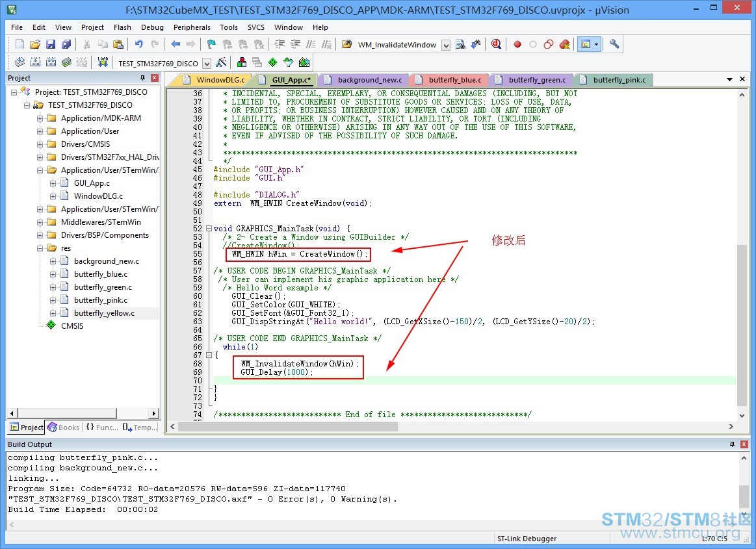Open the Peripherals menu
This screenshot has height=549, width=756.
pyautogui.click(x=192, y=27)
